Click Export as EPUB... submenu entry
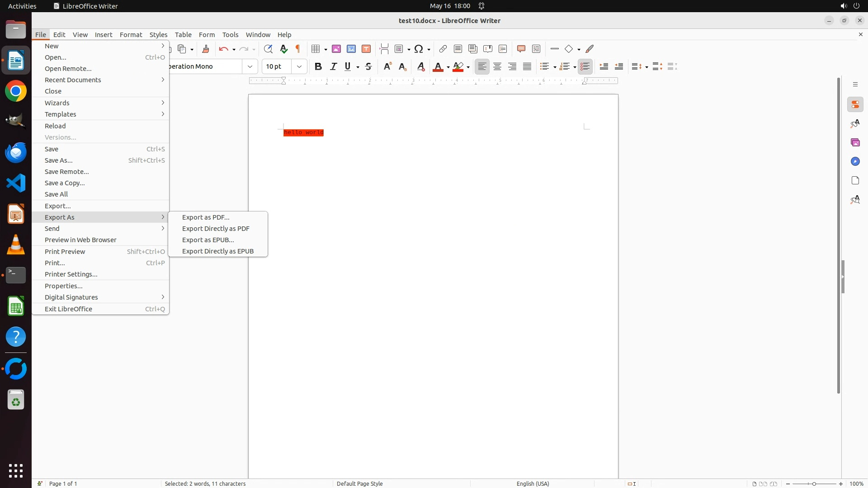The height and width of the screenshot is (488, 868). 208,240
